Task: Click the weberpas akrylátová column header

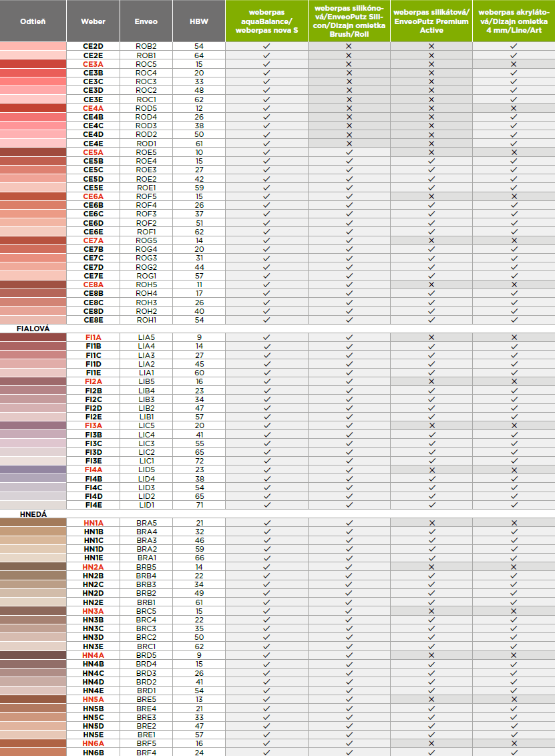Action: (x=514, y=21)
